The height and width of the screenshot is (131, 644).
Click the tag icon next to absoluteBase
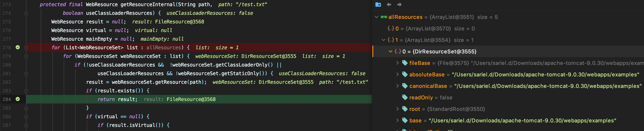coord(405,74)
